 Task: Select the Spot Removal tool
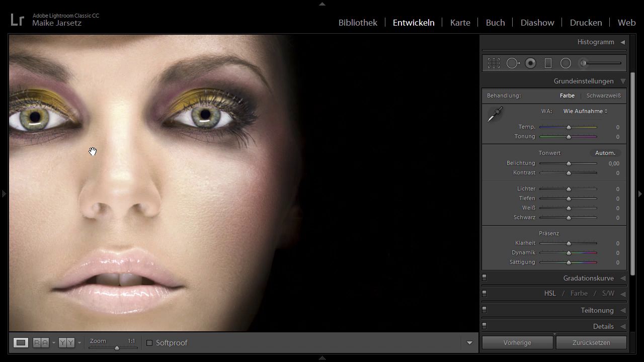pos(513,63)
